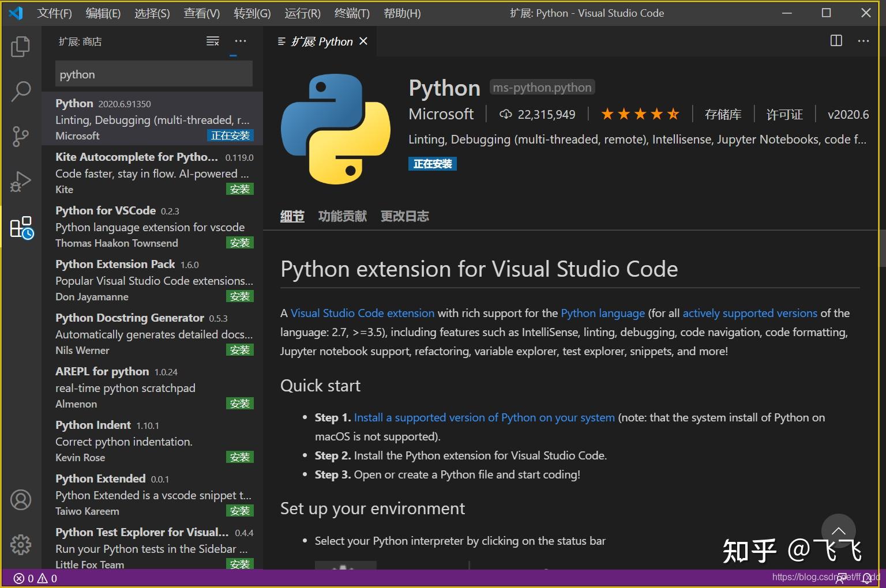The image size is (886, 588).
Task: Click the Extensions view icon
Action: pyautogui.click(x=21, y=228)
